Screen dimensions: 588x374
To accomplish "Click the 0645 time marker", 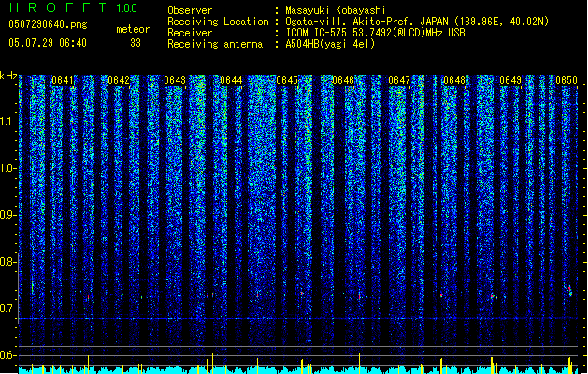I will coord(287,80).
